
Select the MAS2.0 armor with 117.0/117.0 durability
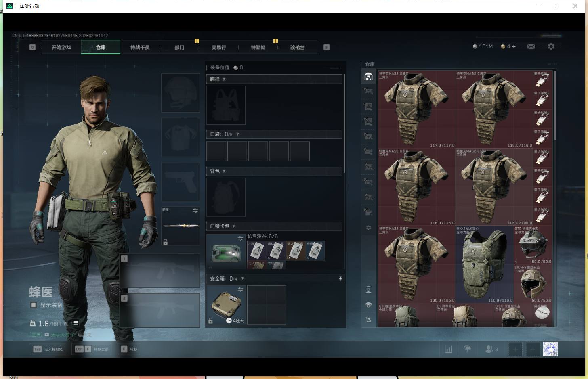tap(416, 109)
